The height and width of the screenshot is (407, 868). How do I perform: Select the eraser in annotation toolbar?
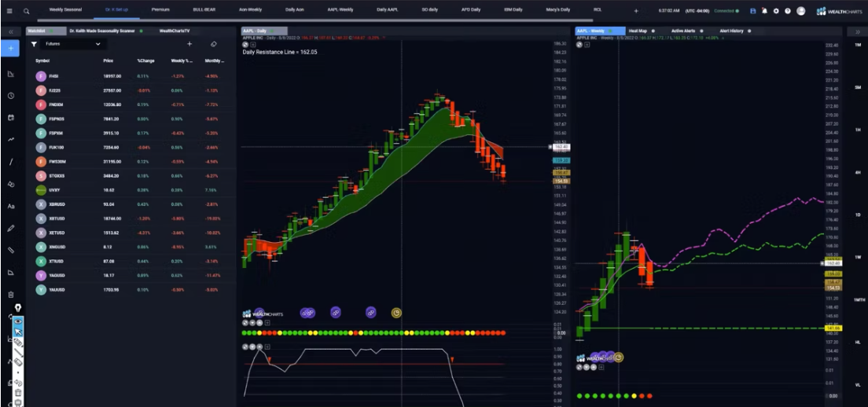coord(18,362)
